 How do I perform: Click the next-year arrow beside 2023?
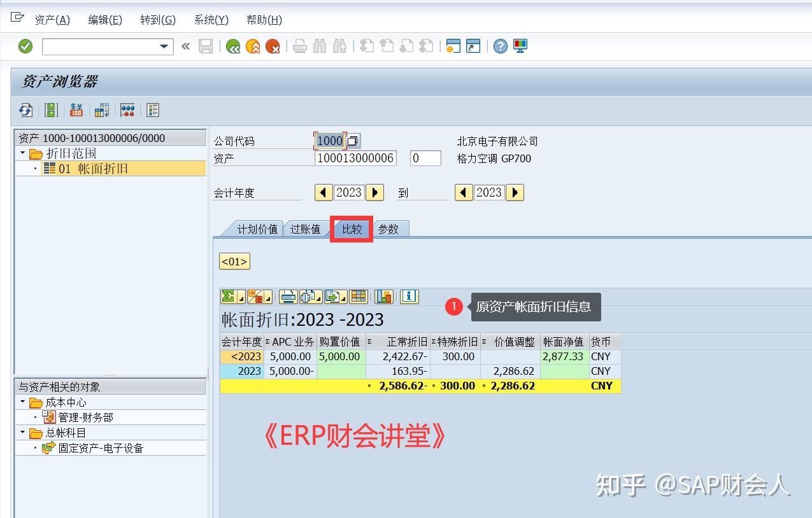[373, 192]
